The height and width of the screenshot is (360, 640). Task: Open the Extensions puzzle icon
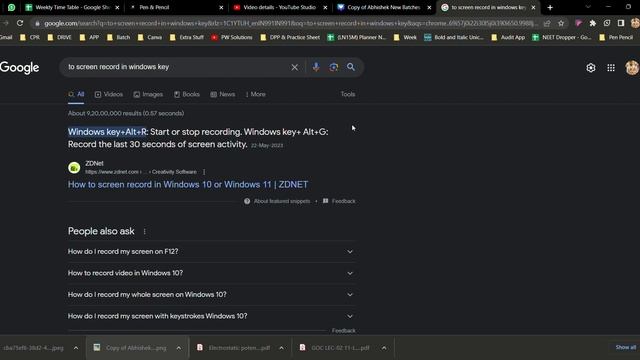tap(593, 23)
